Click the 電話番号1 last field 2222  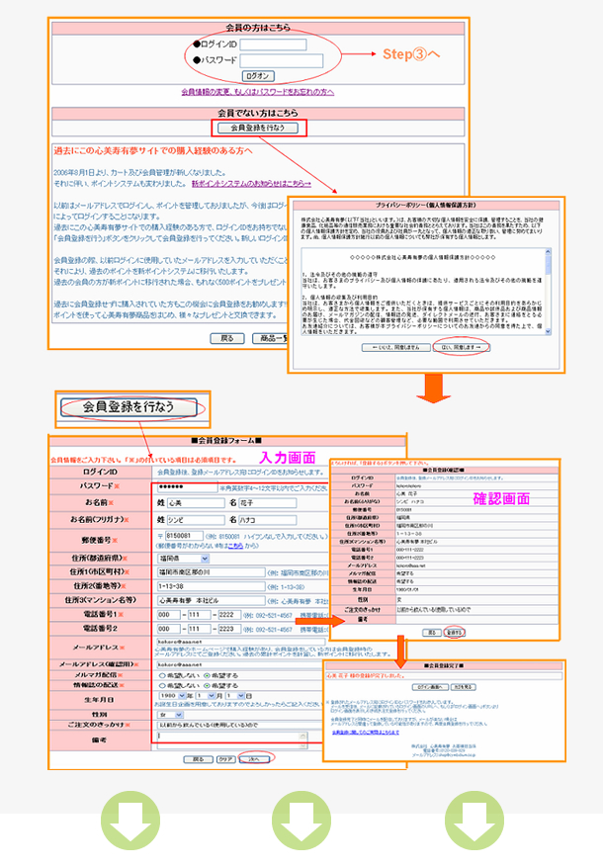pyautogui.click(x=229, y=615)
